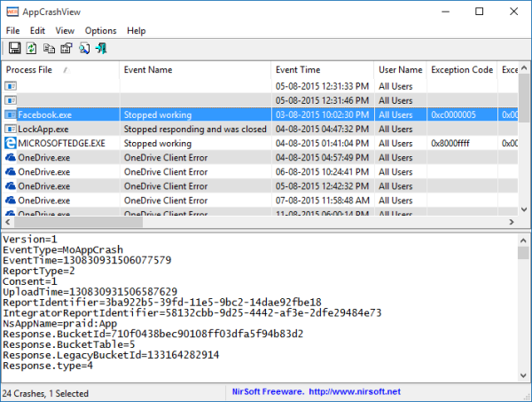Open the Help menu
The image size is (532, 402).
coord(136,31)
